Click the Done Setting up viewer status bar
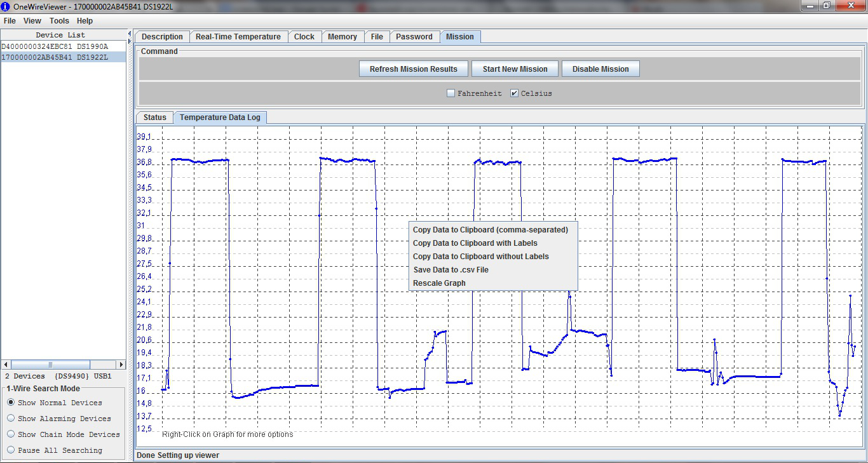This screenshot has height=463, width=868. tap(178, 455)
